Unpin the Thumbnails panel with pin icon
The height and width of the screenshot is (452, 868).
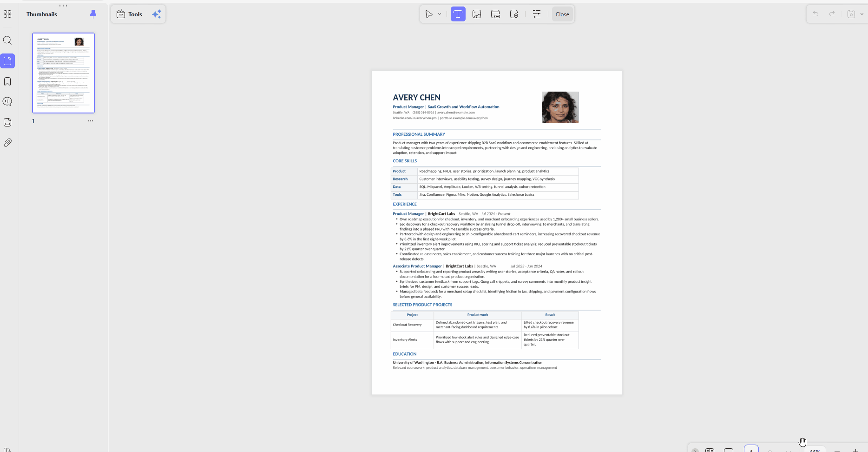[93, 14]
